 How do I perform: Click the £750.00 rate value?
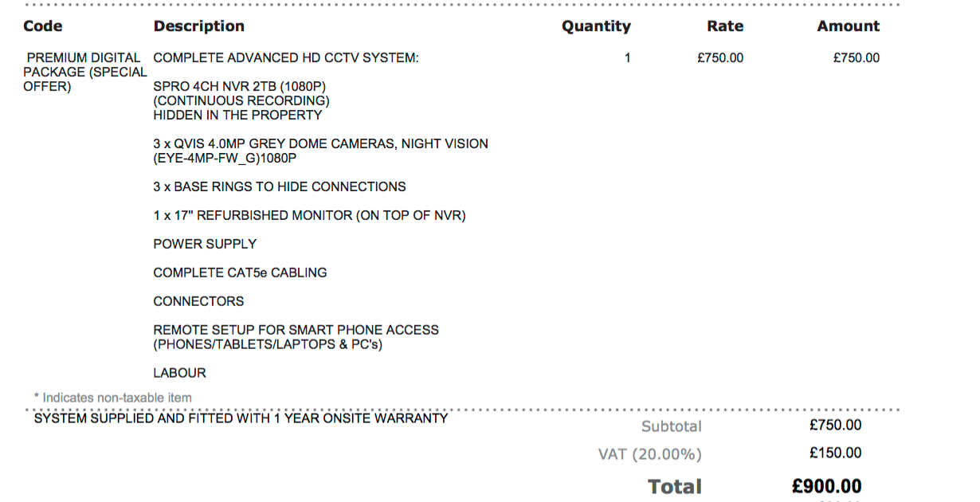pyautogui.click(x=720, y=58)
